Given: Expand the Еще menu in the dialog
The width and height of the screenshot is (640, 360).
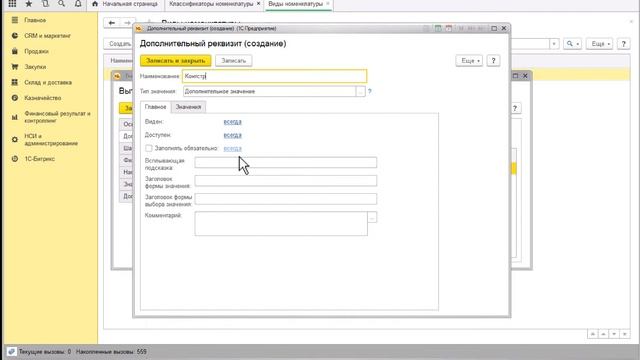Looking at the screenshot, I should [x=469, y=60].
